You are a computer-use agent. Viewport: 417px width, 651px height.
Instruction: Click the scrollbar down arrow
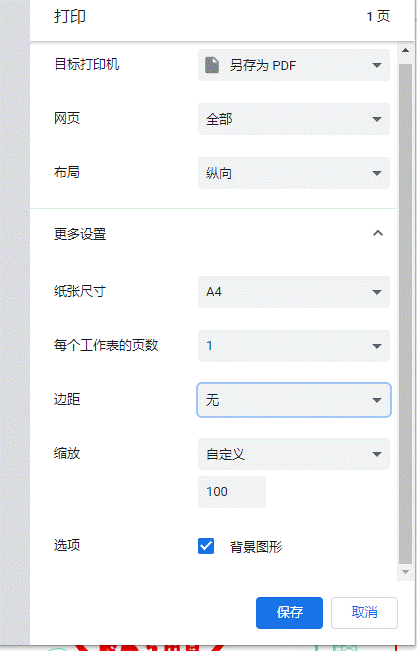(405, 572)
